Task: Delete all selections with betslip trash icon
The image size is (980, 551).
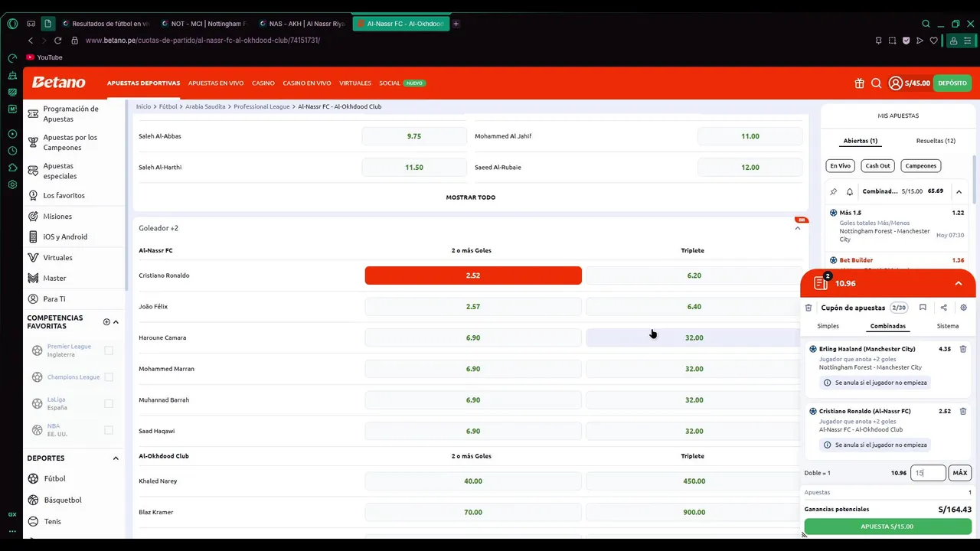Action: point(808,308)
